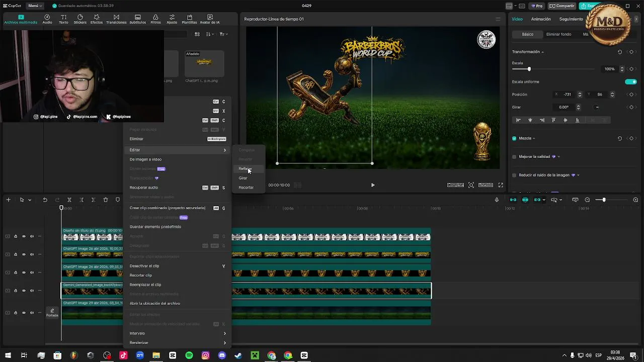Open the Editar submenu arrow
The height and width of the screenshot is (362, 644).
click(225, 150)
